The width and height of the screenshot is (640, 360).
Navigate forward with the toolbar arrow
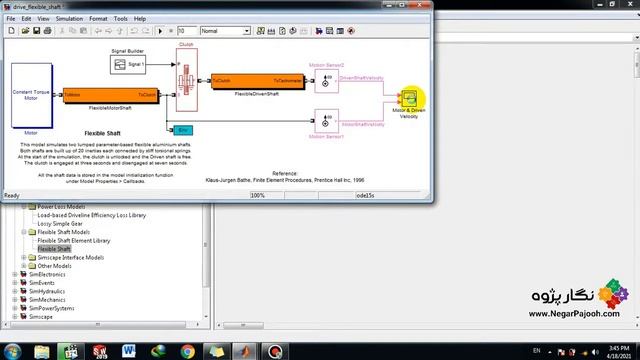click(x=109, y=31)
